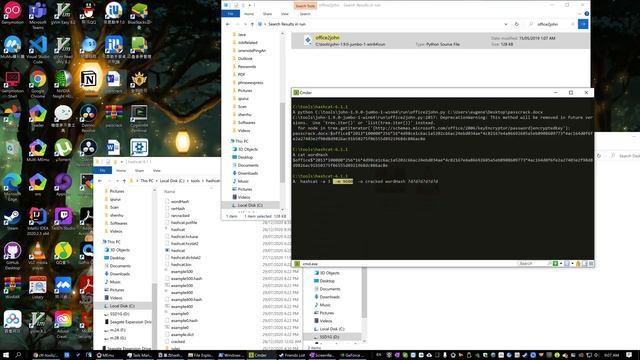This screenshot has height=360, width=640.
Task: Launch the Cygwin64 Terminal shortcut
Action: 139,118
